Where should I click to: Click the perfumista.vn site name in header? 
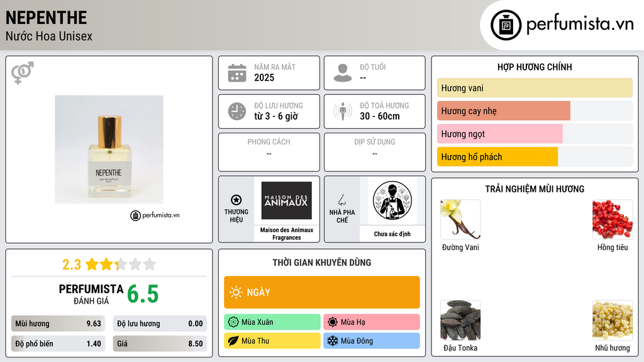point(580,24)
